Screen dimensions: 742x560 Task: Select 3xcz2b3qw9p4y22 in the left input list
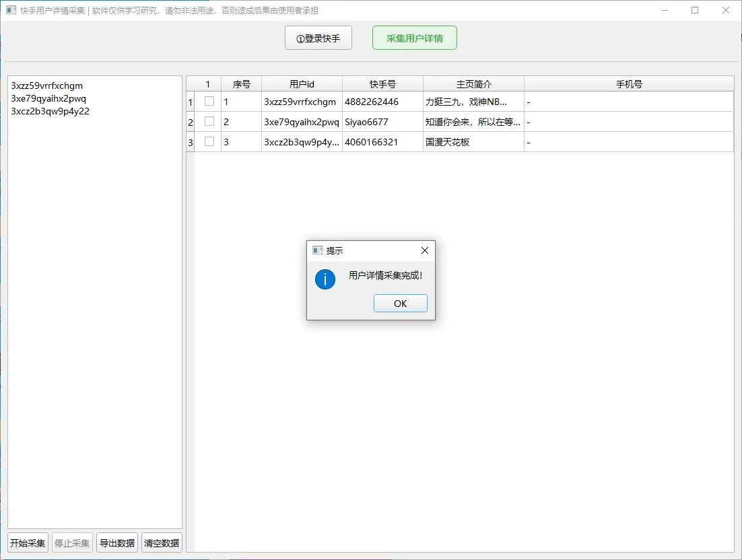(50, 111)
